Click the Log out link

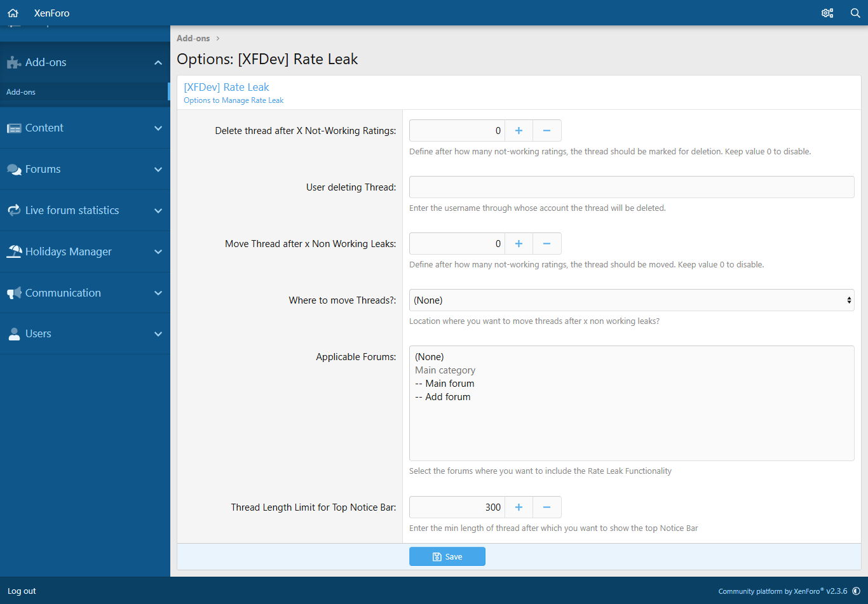pos(22,591)
